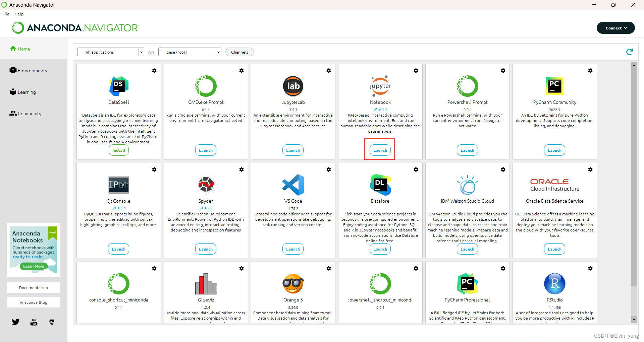
Task: Open the Jupyter Notebook gear options
Action: pos(416,71)
